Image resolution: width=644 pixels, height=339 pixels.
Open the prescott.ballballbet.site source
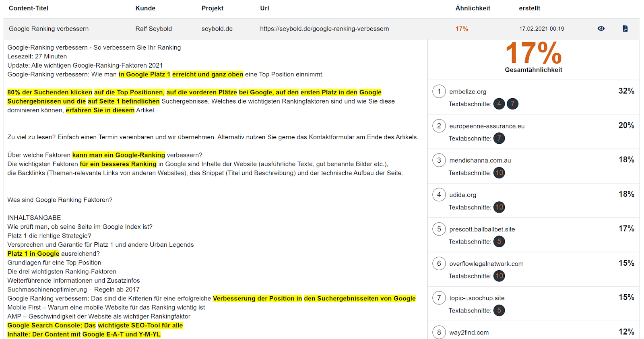pyautogui.click(x=482, y=229)
